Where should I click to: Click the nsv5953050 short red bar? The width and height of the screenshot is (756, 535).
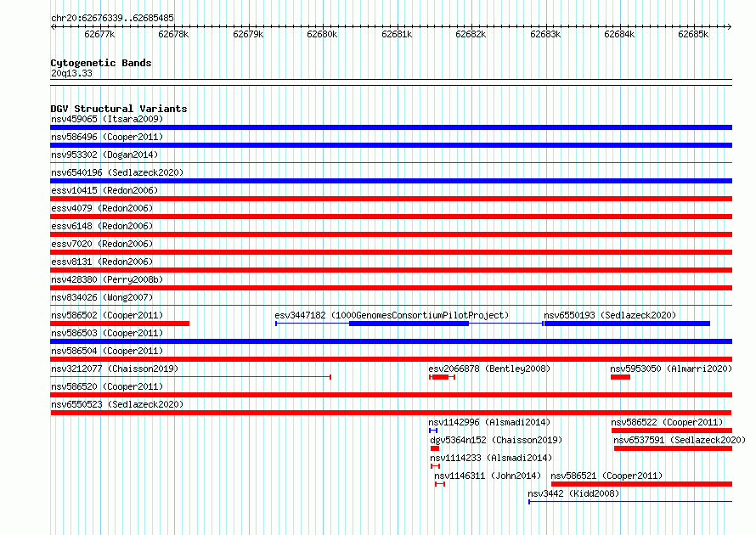(621, 377)
